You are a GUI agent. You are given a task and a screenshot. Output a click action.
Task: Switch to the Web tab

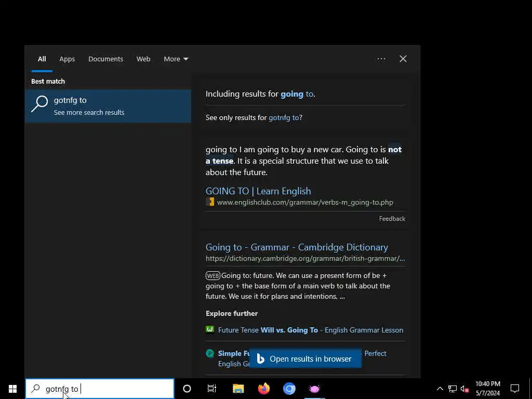tap(143, 59)
